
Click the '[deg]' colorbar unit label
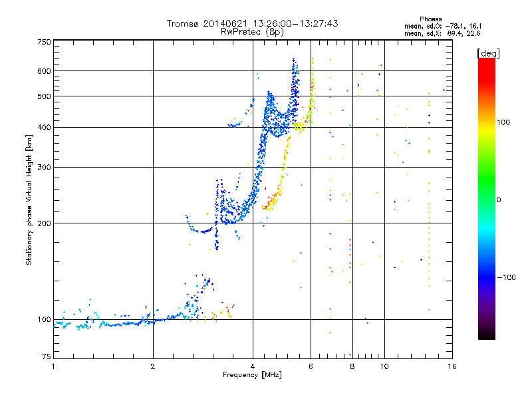[x=488, y=53]
